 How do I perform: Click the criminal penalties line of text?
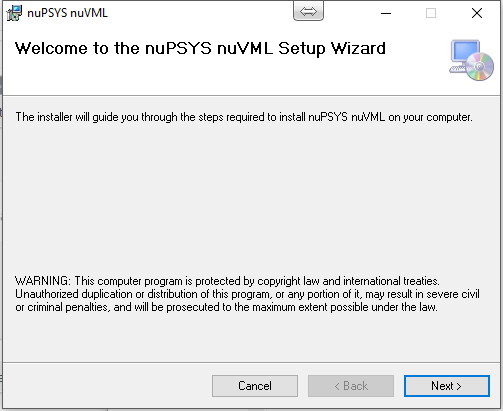[226, 307]
